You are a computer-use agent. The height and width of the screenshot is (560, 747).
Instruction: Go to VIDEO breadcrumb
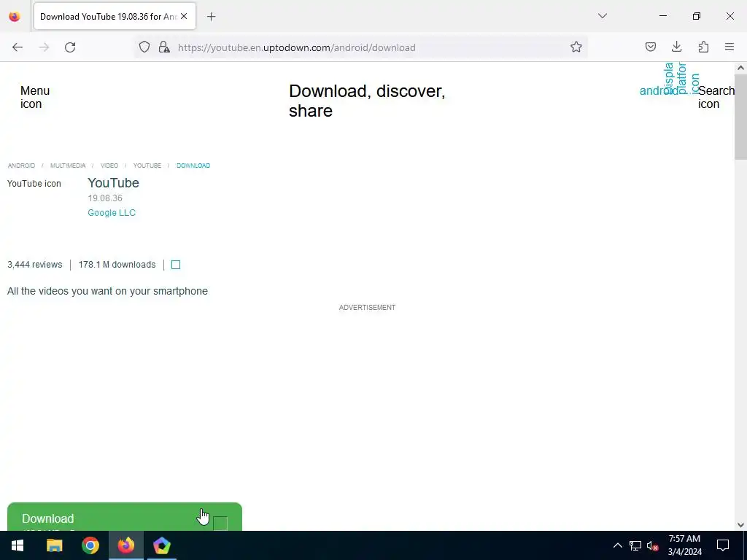point(109,166)
